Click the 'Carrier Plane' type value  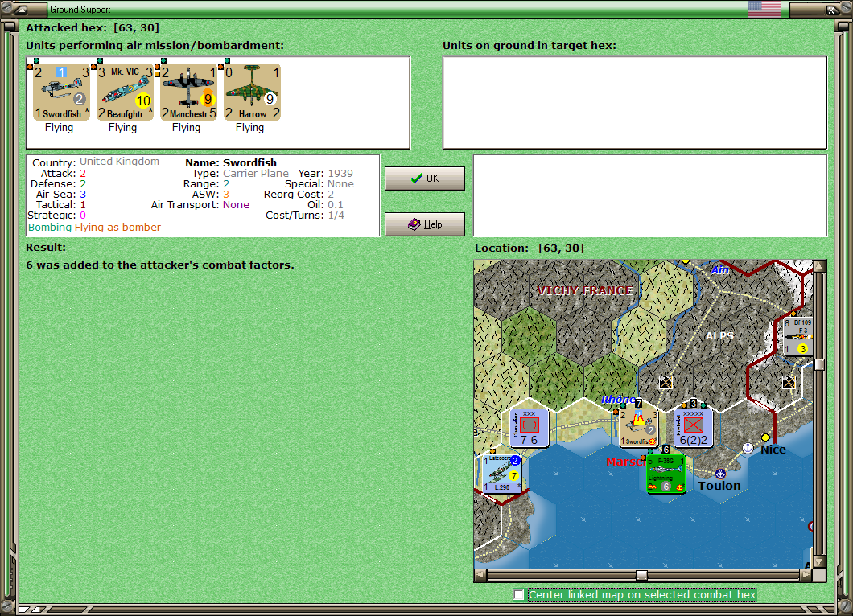tap(256, 174)
